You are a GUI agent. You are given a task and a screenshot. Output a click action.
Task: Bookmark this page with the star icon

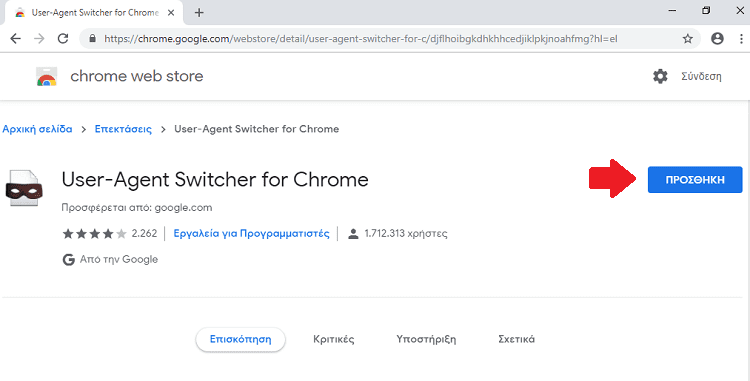click(688, 39)
